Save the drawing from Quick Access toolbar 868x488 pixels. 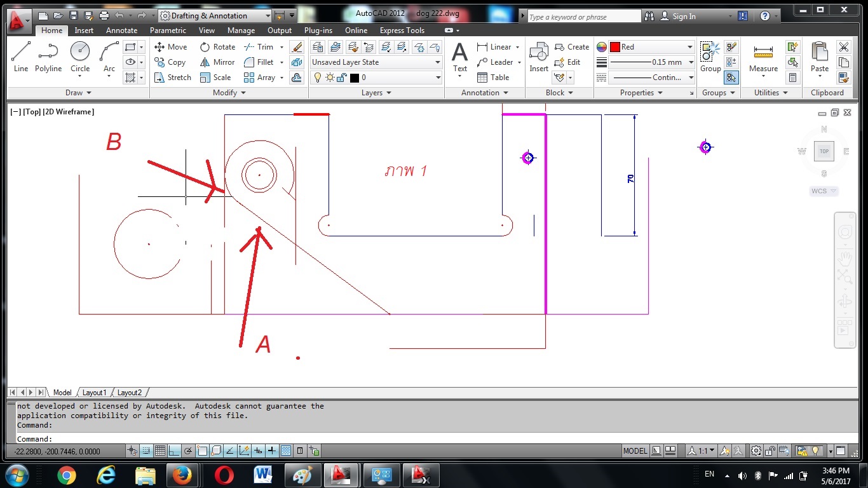pos(73,15)
